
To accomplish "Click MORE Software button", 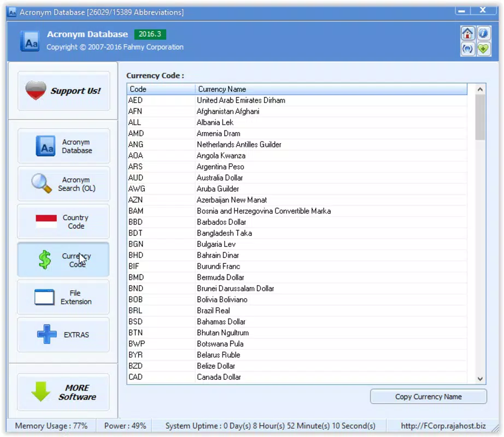I will coord(63,392).
